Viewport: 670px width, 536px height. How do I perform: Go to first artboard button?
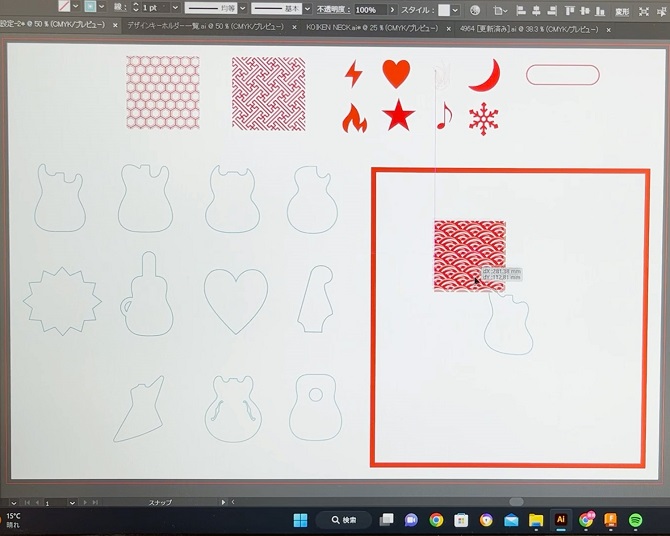(27, 503)
